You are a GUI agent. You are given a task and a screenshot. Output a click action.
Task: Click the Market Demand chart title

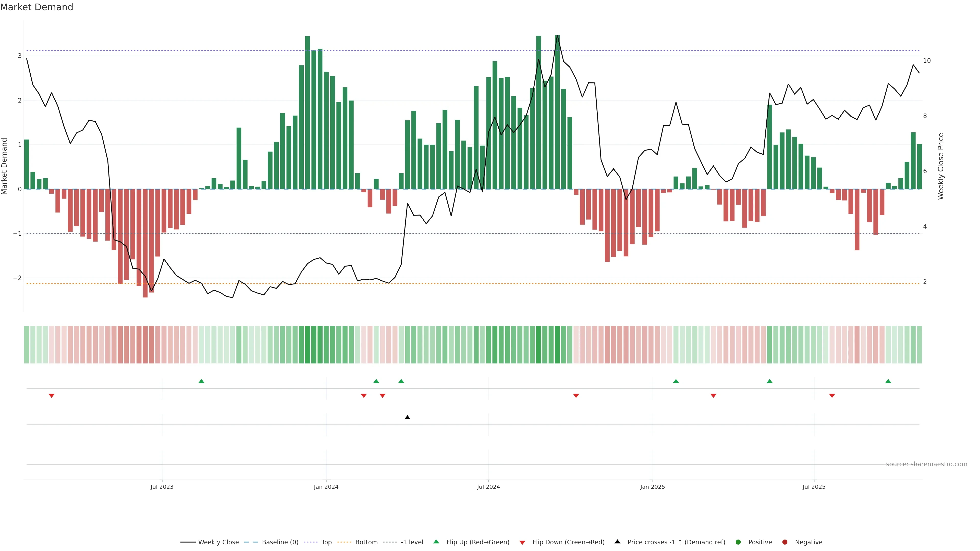(36, 7)
